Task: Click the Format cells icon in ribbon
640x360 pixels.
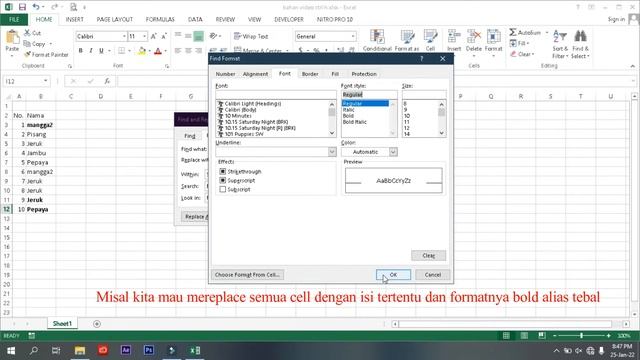Action: pyautogui.click(x=493, y=37)
